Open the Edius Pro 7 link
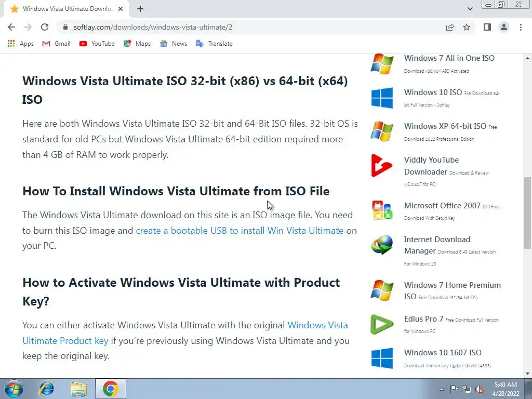The height and width of the screenshot is (399, 532). (x=423, y=319)
